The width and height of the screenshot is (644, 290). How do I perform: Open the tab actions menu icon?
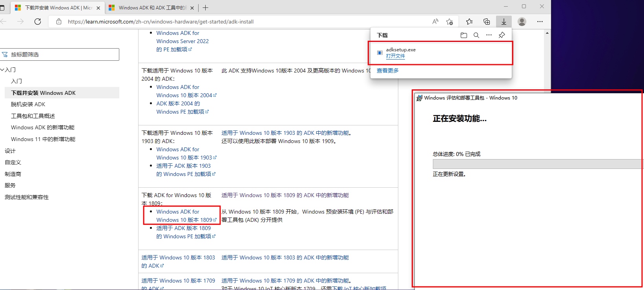click(2, 7)
